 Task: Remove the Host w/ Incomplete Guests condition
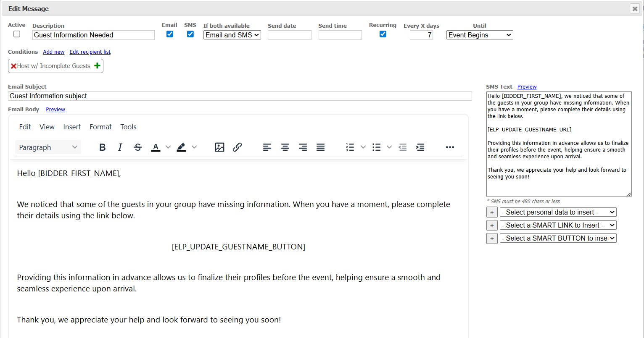[x=13, y=66]
